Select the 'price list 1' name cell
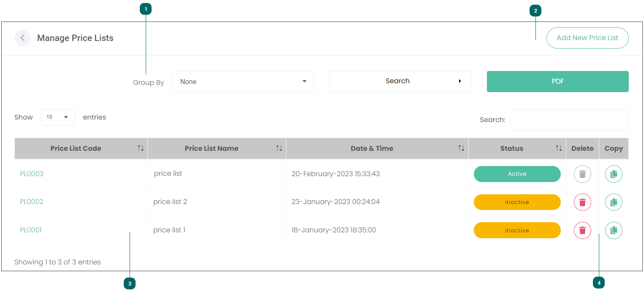Image resolution: width=644 pixels, height=294 pixels. pos(217,230)
